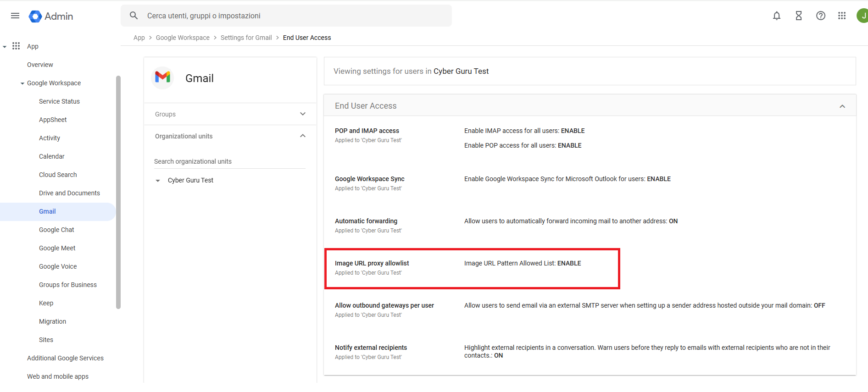Collapse the App section arrow
Screen dimensions: 868x392
click(5, 46)
